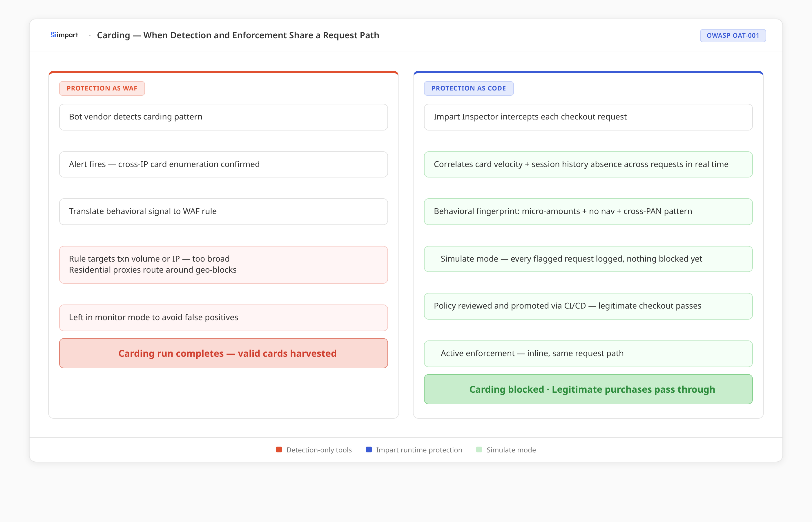Select the Protection as WAF label
The height and width of the screenshot is (522, 812).
pos(102,88)
